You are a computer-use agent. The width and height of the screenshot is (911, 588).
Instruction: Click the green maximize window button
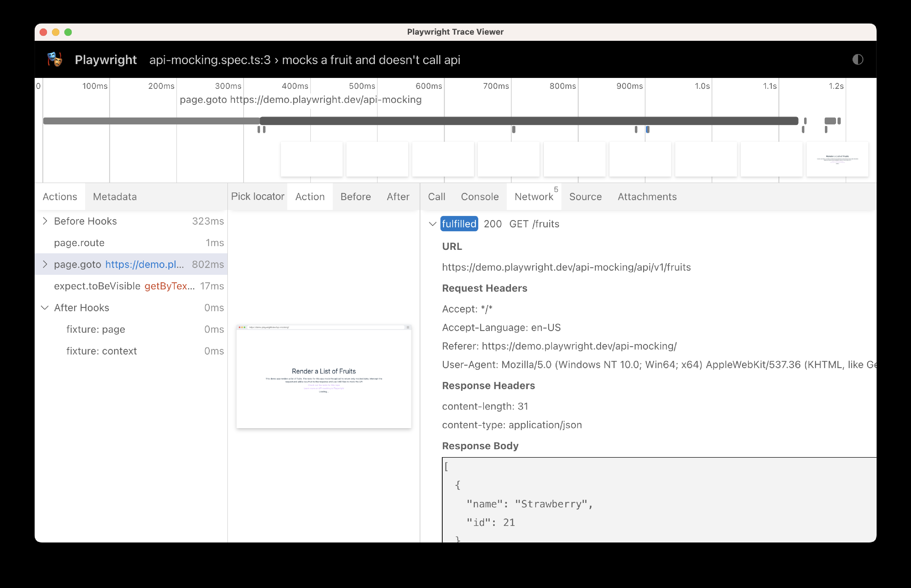(x=68, y=32)
